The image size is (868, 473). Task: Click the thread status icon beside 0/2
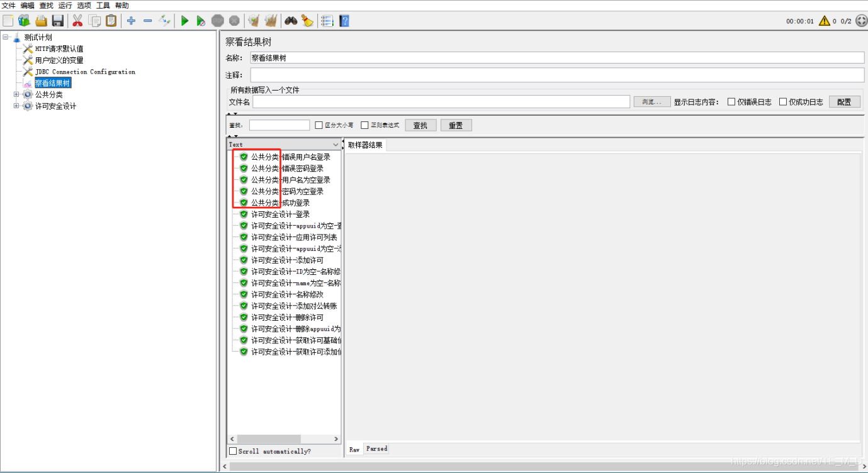pos(861,21)
